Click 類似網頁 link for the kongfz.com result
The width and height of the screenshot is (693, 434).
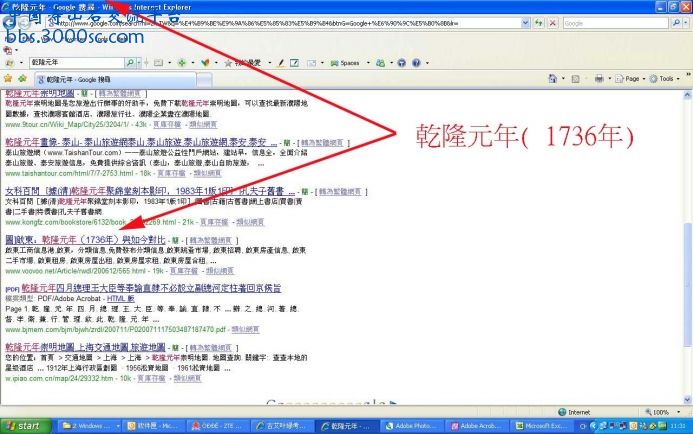tap(250, 222)
